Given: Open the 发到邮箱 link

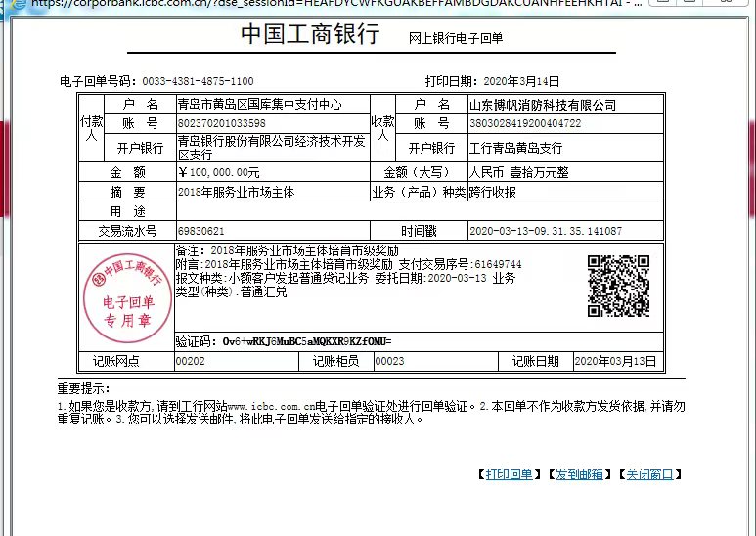Looking at the screenshot, I should [579, 474].
